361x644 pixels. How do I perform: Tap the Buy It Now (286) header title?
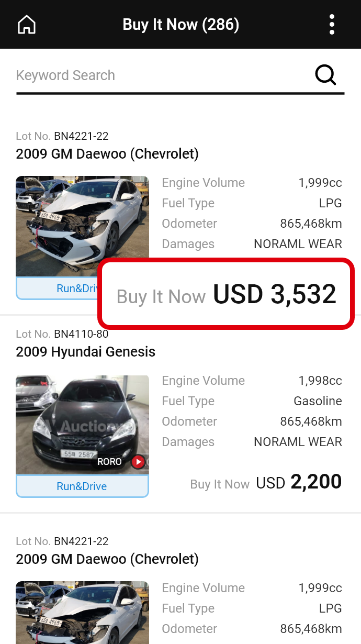coord(180,25)
